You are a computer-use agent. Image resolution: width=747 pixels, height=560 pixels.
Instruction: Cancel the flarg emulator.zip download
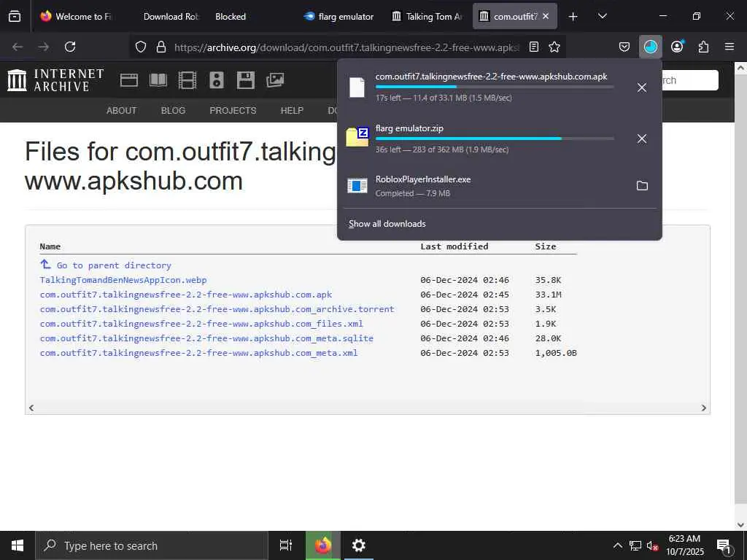(x=642, y=139)
